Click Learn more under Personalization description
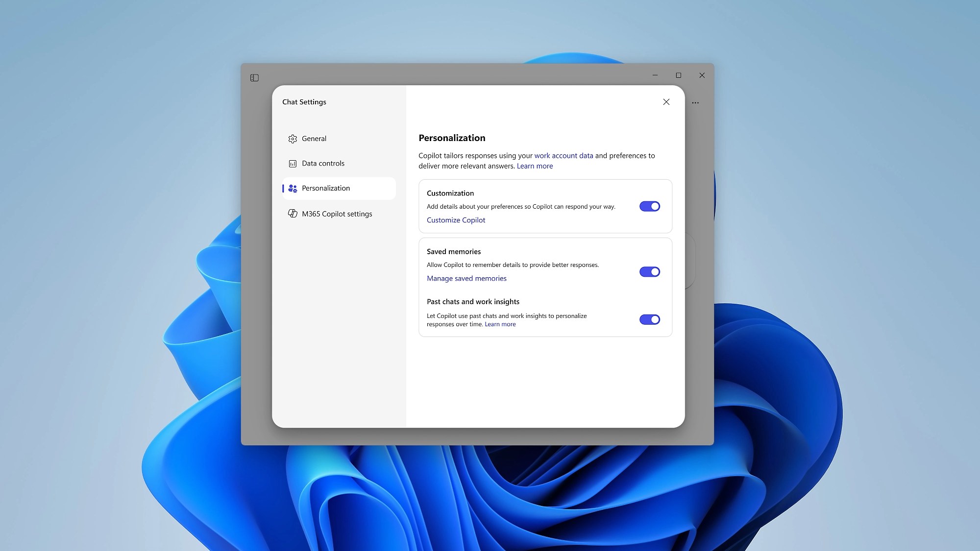Image resolution: width=980 pixels, height=551 pixels. 535,166
